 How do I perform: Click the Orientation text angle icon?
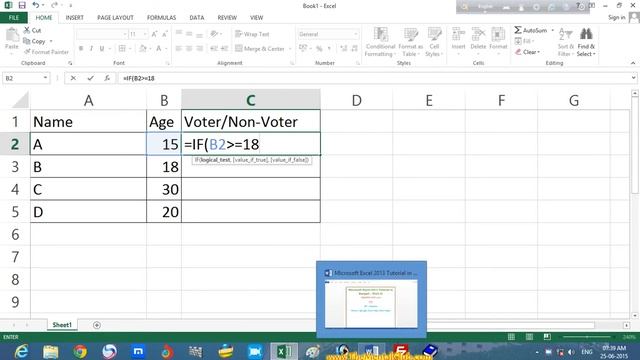click(214, 34)
